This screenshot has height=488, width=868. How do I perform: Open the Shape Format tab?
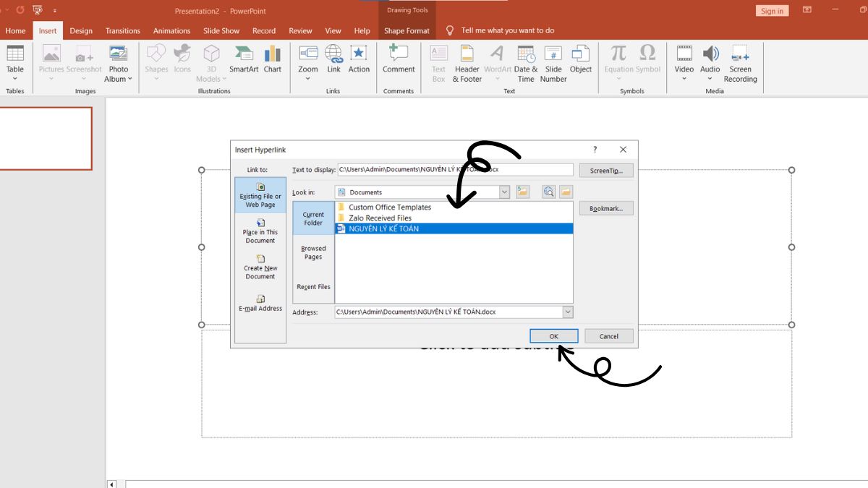[x=407, y=30]
